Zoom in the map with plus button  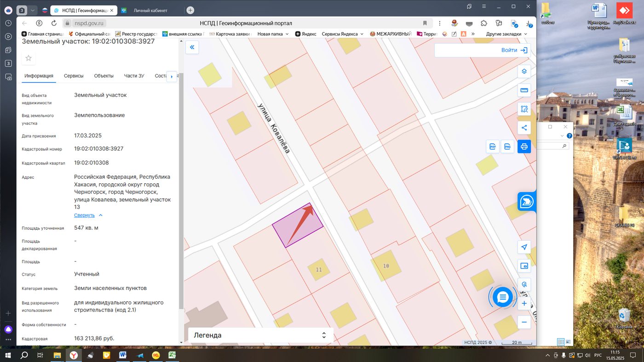coord(524,304)
